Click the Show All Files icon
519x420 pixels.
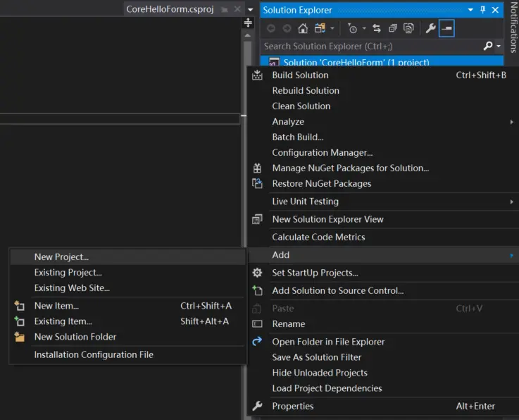coord(408,28)
